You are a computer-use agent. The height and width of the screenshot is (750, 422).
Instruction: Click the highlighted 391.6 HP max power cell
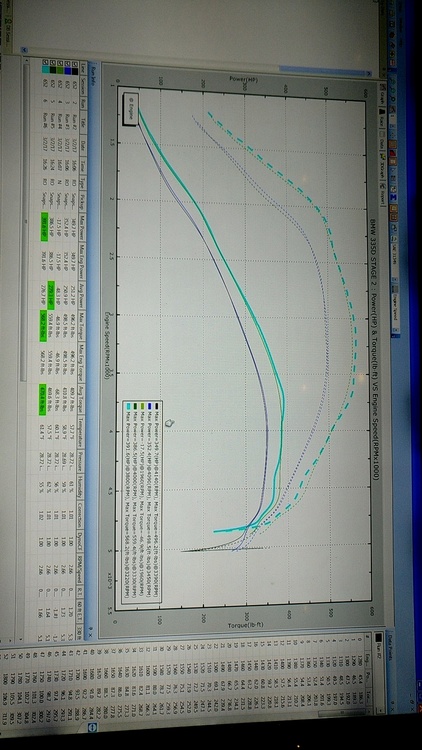coord(45,227)
